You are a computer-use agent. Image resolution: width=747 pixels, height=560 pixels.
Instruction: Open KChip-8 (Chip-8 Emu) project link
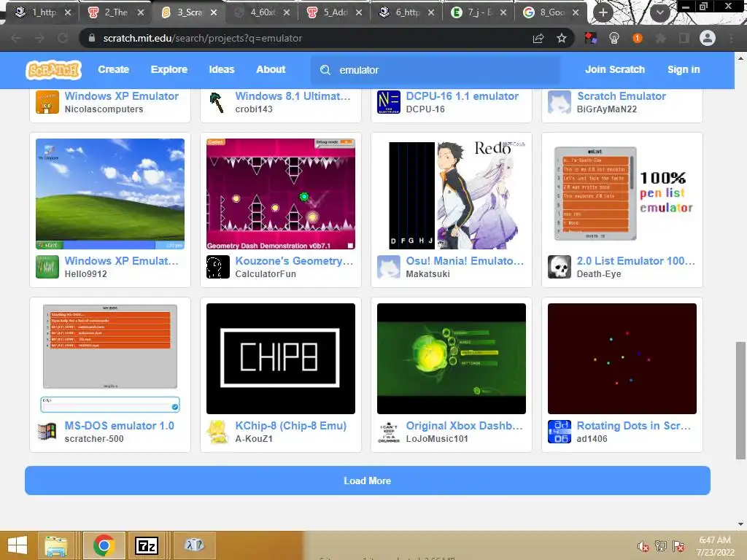290,426
